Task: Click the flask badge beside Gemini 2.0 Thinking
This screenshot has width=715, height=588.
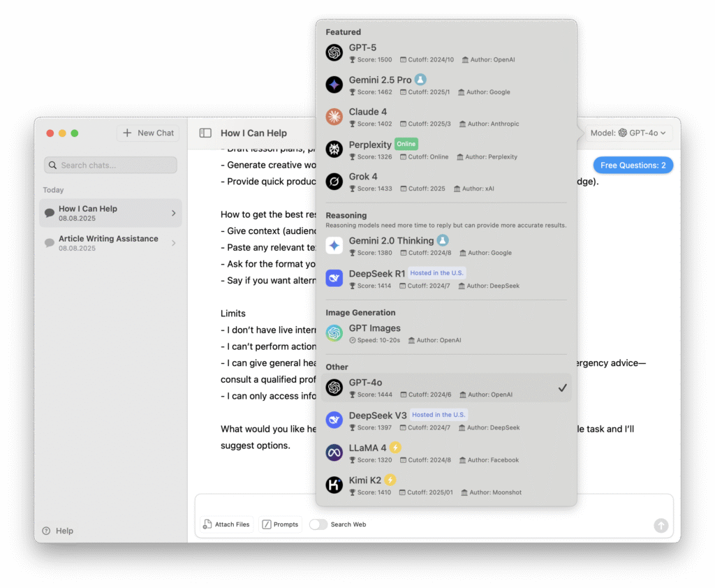Action: [442, 240]
